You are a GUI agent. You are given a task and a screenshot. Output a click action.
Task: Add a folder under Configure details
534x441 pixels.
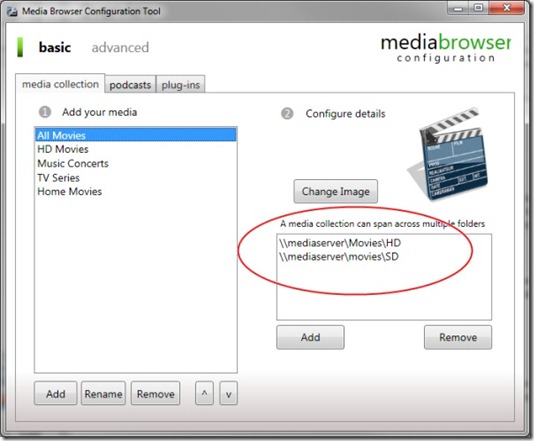310,337
